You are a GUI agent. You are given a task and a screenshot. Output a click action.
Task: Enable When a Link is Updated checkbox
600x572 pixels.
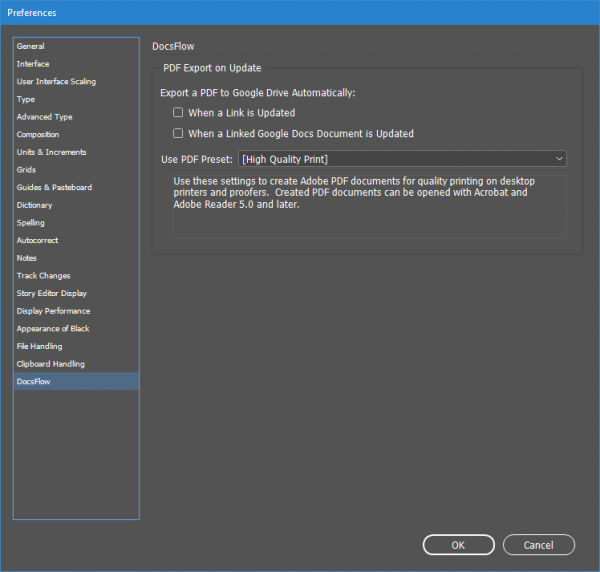tap(178, 112)
